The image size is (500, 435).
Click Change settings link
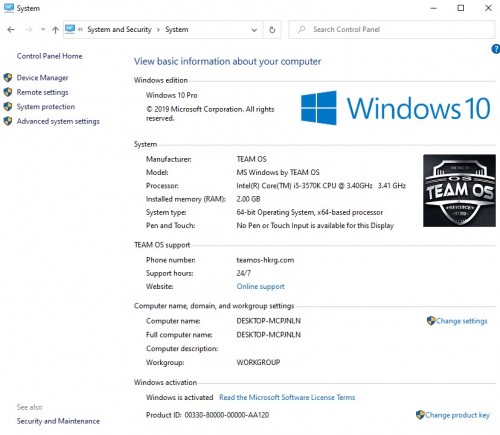(x=461, y=321)
